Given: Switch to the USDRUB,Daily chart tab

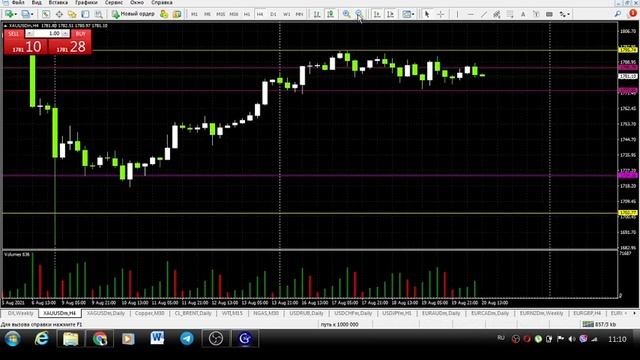Looking at the screenshot, I should [306, 313].
